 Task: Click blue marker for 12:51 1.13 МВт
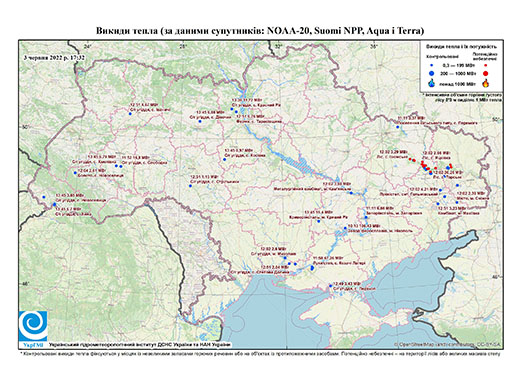click(190, 186)
